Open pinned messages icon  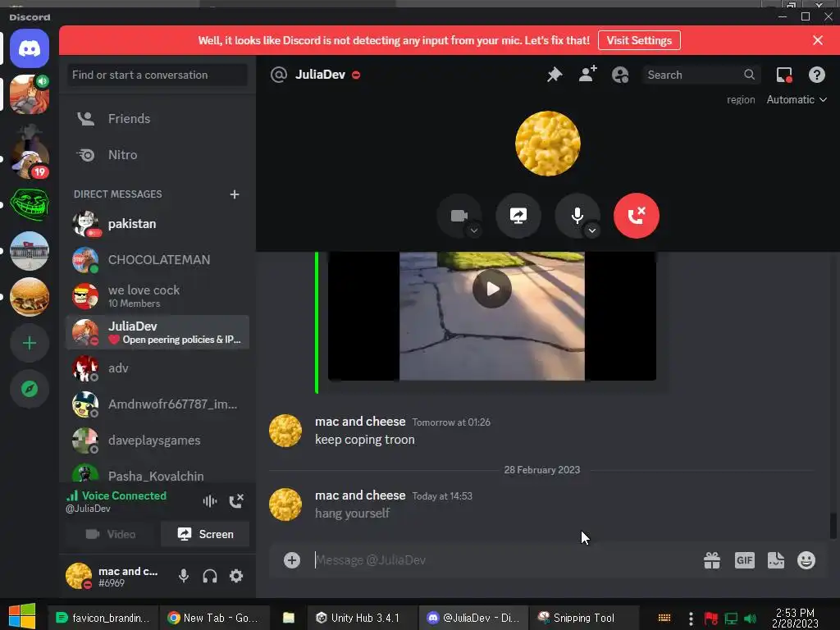click(555, 75)
